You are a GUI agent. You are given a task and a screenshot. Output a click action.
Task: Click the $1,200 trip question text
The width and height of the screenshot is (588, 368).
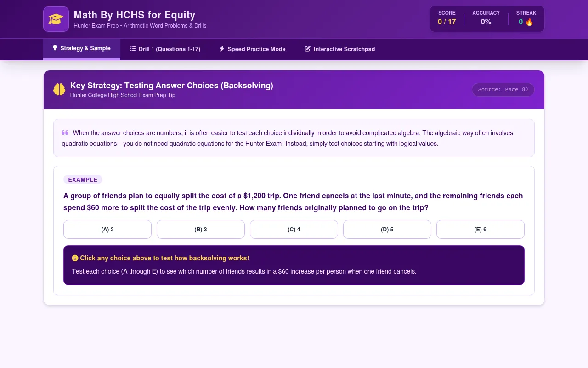[x=293, y=201]
